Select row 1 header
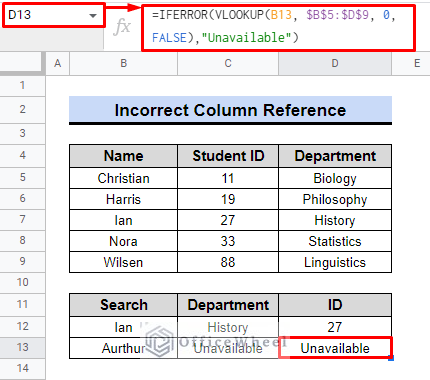This screenshot has width=430, height=380. coord(22,86)
